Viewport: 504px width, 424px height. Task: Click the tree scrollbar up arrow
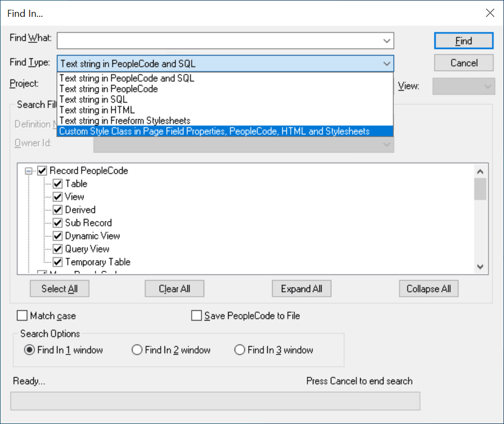[x=480, y=171]
